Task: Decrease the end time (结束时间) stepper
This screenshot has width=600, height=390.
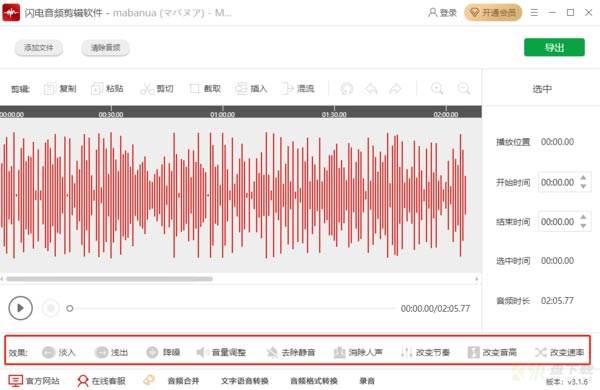Action: point(583,226)
